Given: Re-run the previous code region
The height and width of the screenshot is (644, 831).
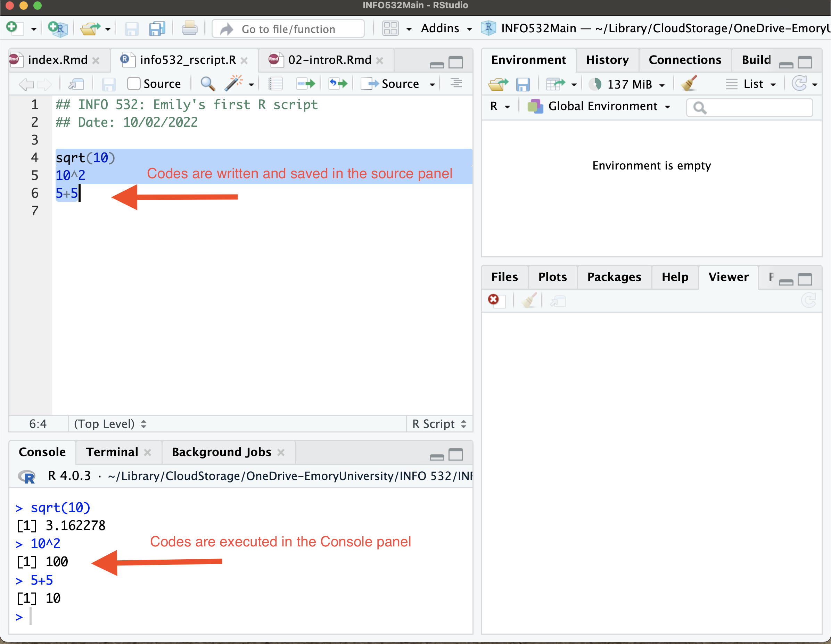Looking at the screenshot, I should coord(338,84).
